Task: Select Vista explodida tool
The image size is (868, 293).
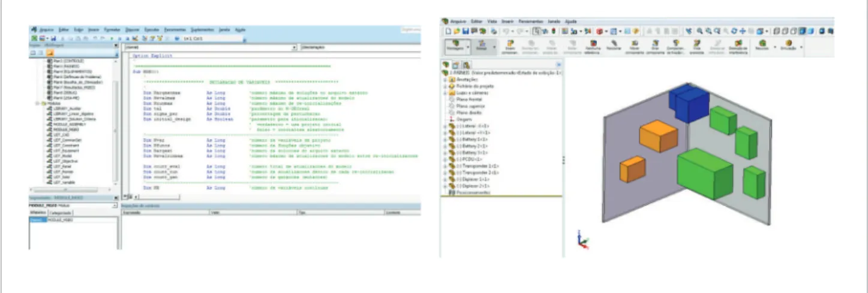Action: click(x=696, y=47)
